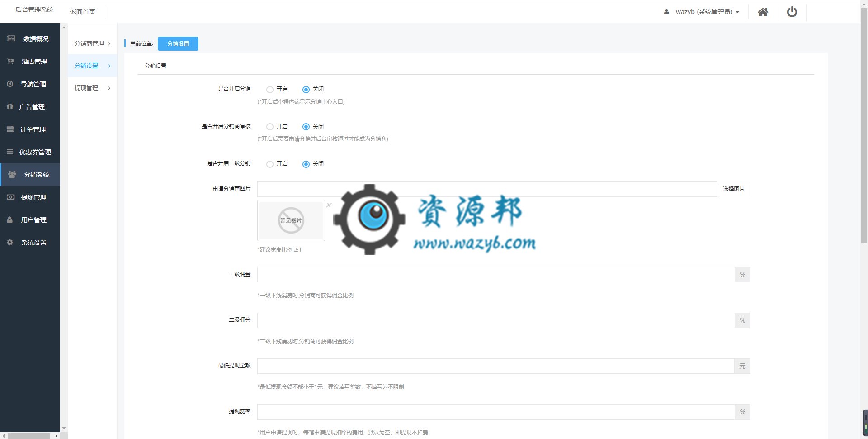Click the 提现管理 money icon

tap(11, 197)
